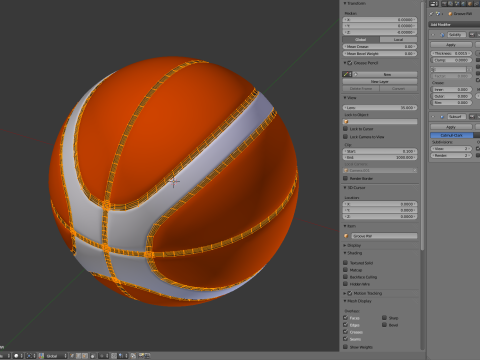480x360 pixels.
Task: Click Groove PW object icon in breadcrumb
Action: [450, 14]
